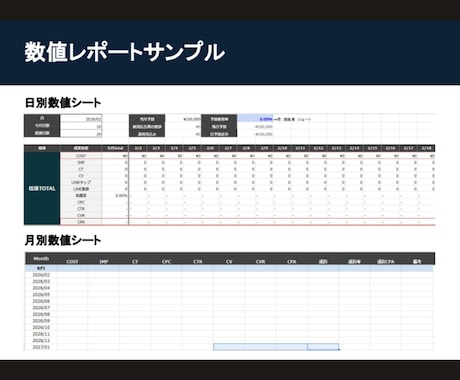Image resolution: width=460 pixels, height=380 pixels.
Task: Click the CT column header in monthly sheet
Action: (x=135, y=262)
